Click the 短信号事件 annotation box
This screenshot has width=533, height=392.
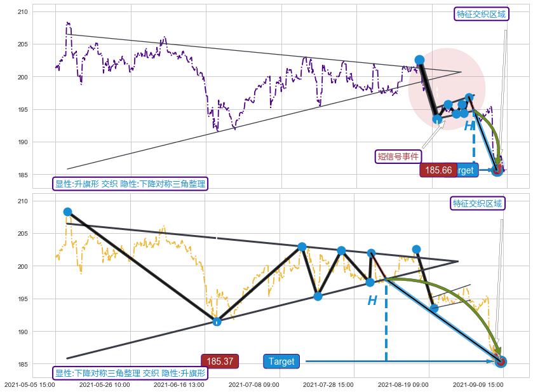point(399,156)
